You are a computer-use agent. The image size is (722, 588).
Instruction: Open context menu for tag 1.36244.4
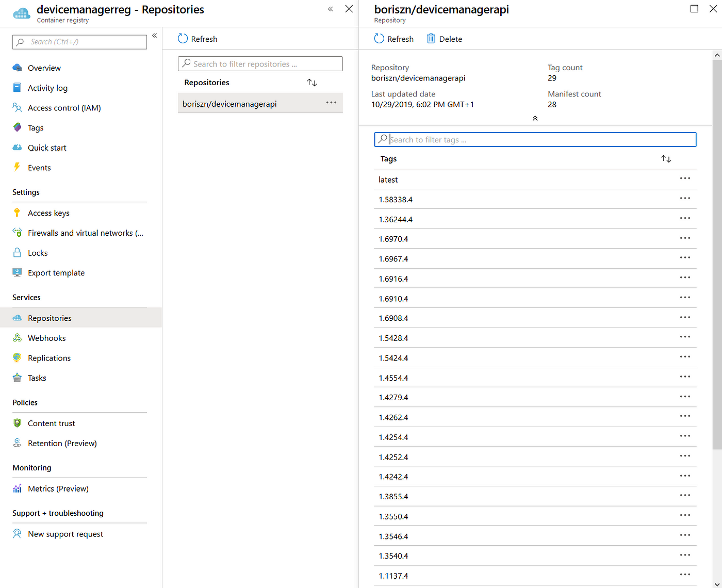point(685,218)
